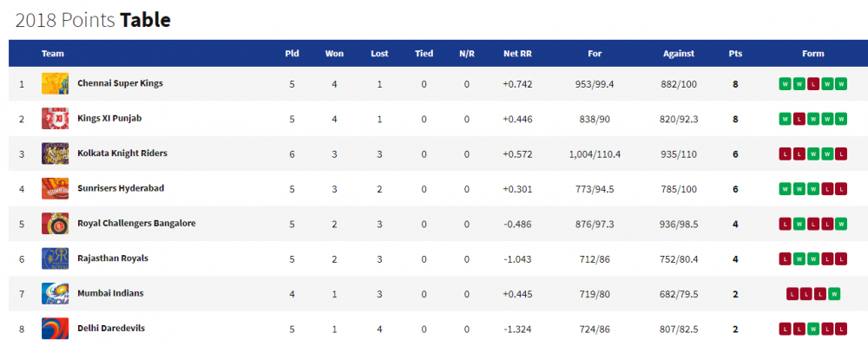868x346 pixels.
Task: Click the Pts column header
Action: point(736,54)
